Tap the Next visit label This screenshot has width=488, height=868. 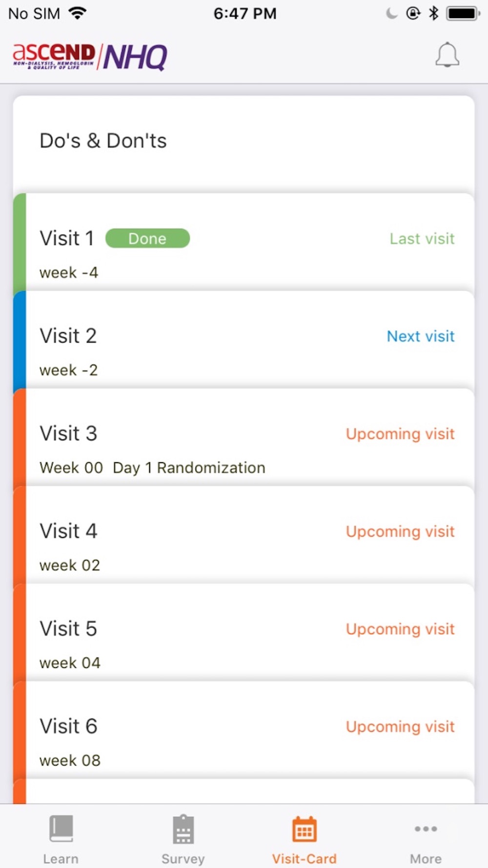[421, 336]
